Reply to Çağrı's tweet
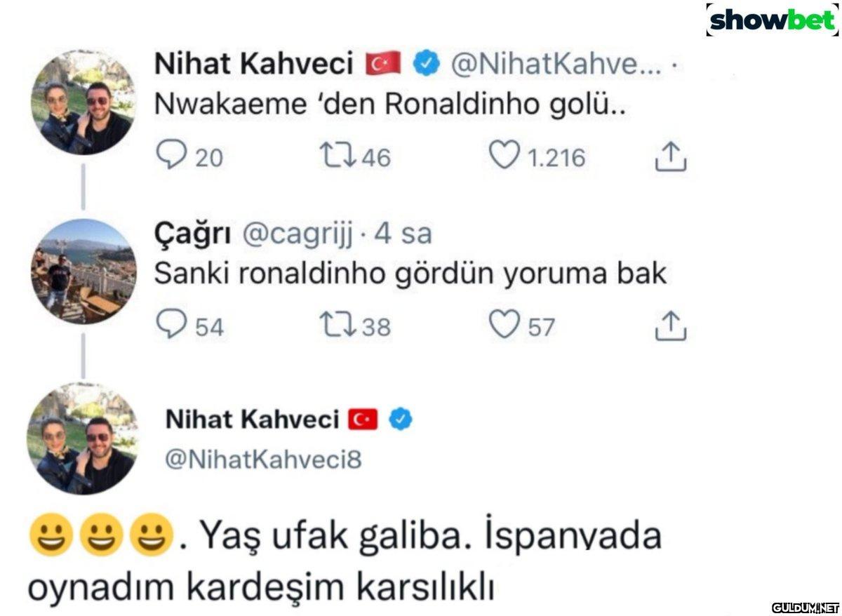 169,326
